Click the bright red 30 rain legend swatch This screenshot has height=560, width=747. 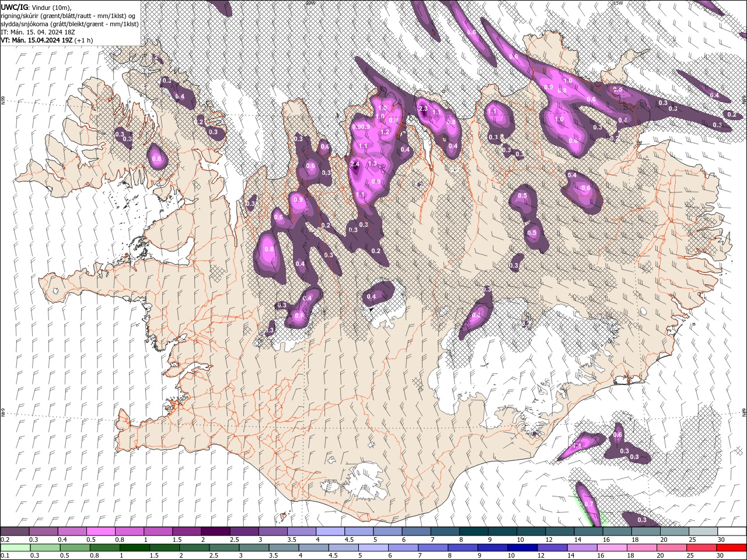tap(731, 547)
